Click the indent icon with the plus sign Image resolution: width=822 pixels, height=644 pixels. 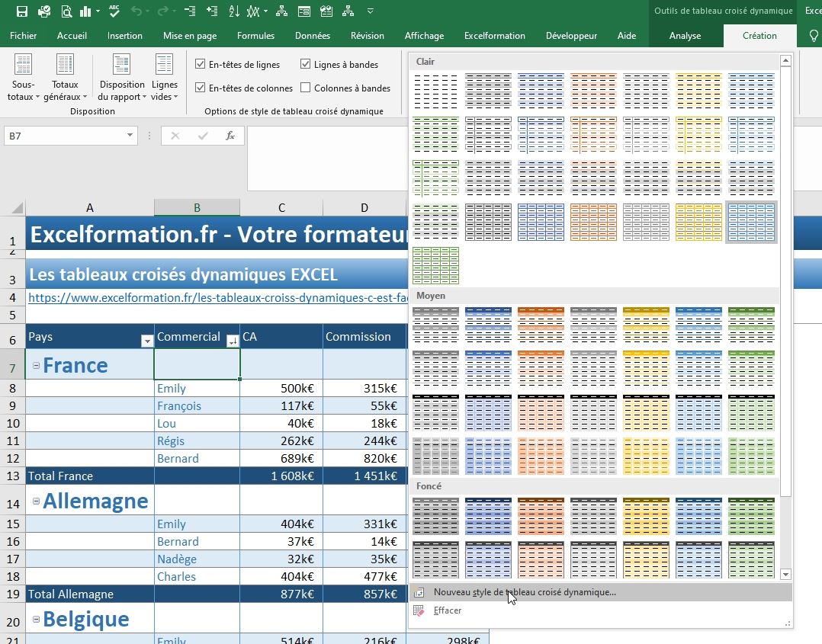tap(212, 11)
